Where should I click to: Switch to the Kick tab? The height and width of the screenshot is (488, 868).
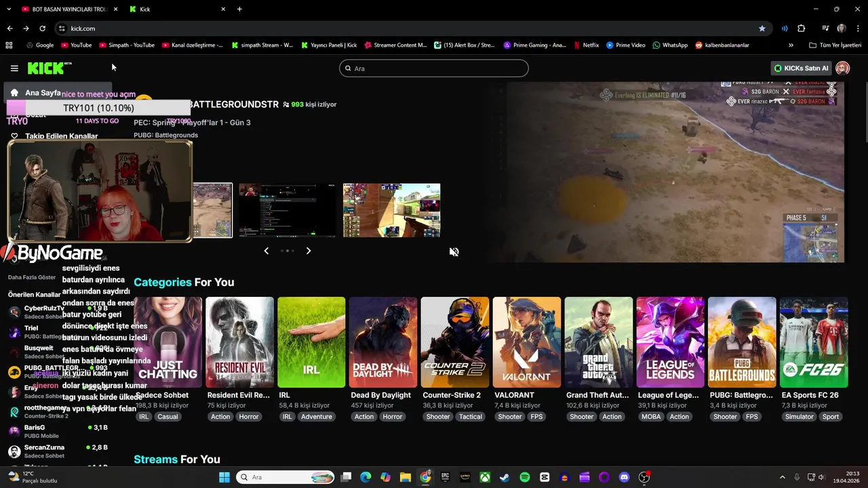point(178,9)
